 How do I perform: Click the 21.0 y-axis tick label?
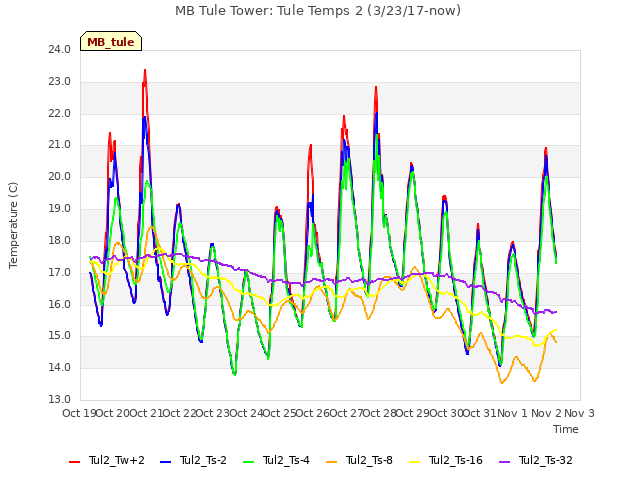click(x=60, y=145)
